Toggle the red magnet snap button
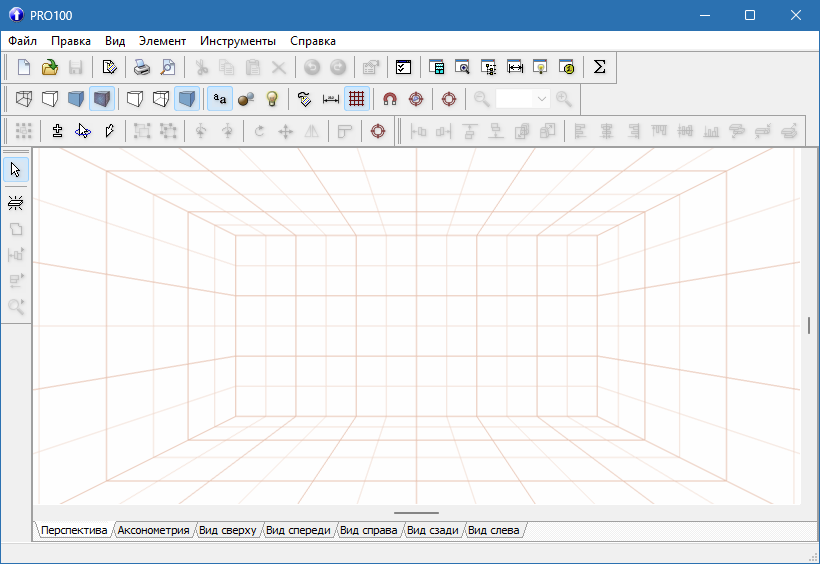This screenshot has width=820, height=564. pyautogui.click(x=390, y=99)
